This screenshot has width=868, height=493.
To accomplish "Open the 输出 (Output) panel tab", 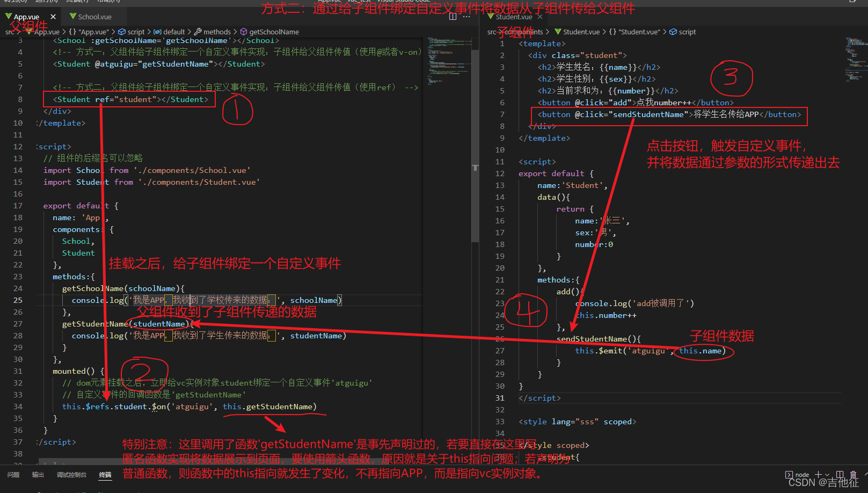I will click(x=38, y=475).
